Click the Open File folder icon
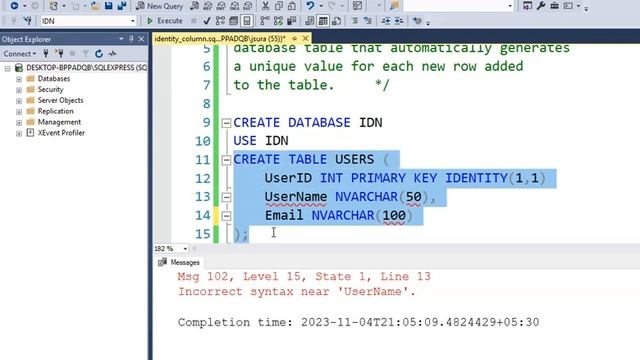This screenshot has width=640, height=360. point(95,6)
